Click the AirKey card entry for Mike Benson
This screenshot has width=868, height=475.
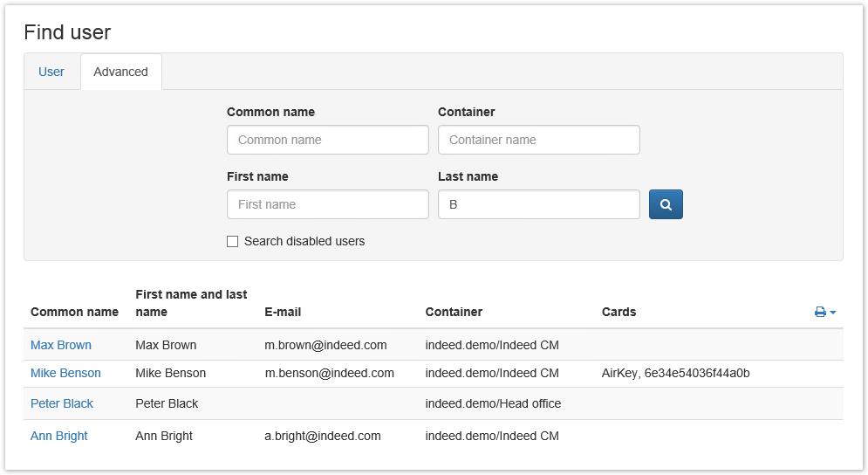tap(675, 373)
